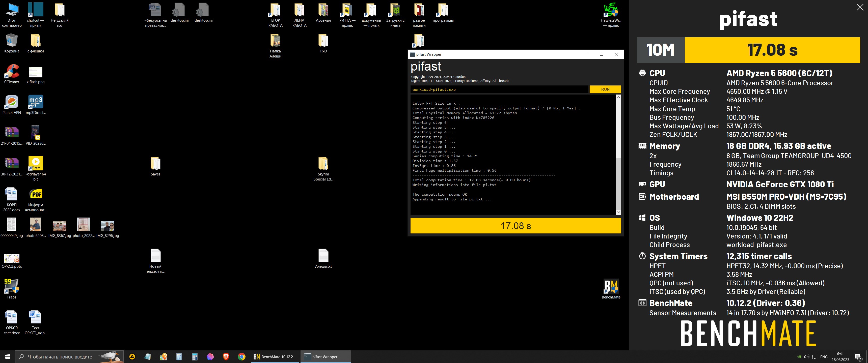Select the 21-04-2015 WinRAR archive
The image size is (868, 363).
pos(12,135)
